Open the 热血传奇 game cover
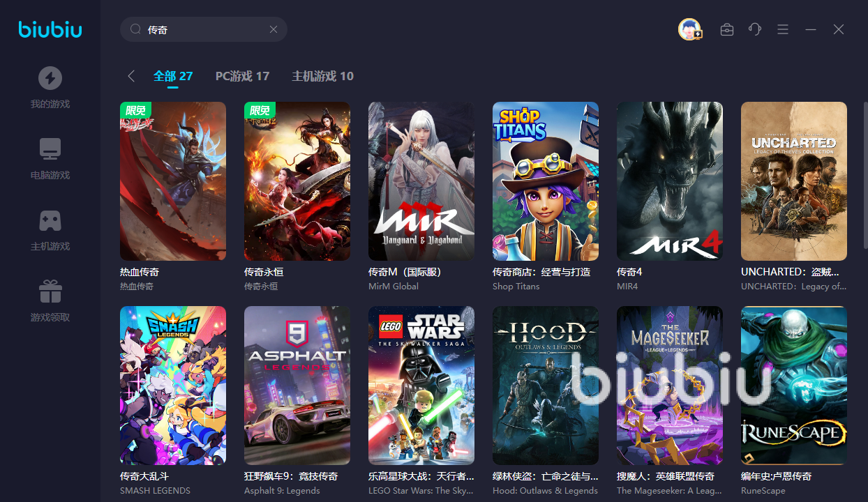868x502 pixels. (x=173, y=181)
